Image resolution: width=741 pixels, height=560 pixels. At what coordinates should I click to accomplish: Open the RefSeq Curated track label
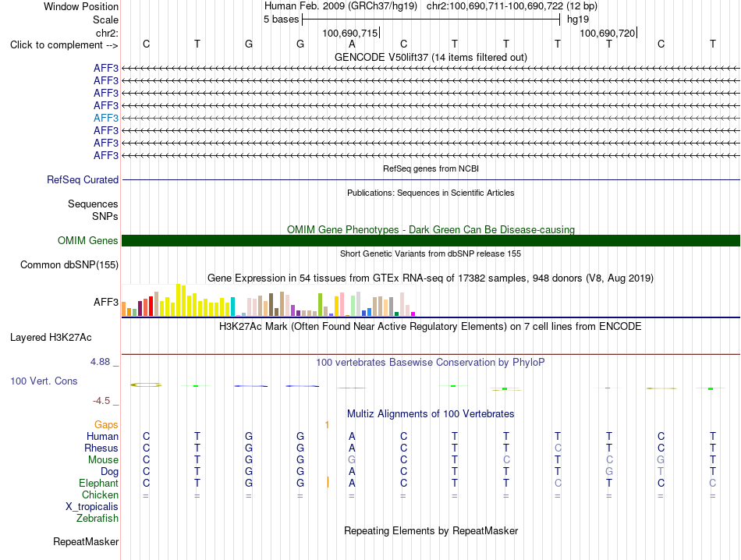(x=83, y=179)
